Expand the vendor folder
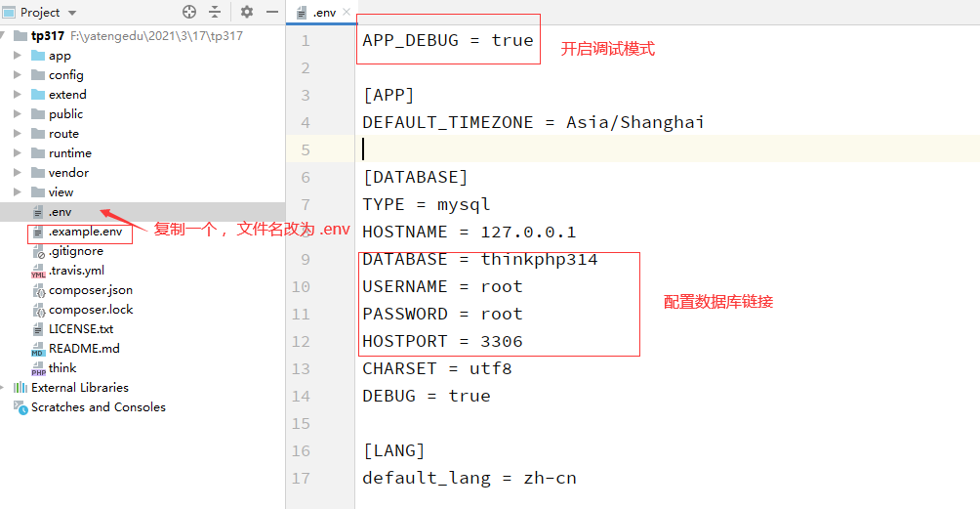Viewport: 980px width, 509px height. 18,173
